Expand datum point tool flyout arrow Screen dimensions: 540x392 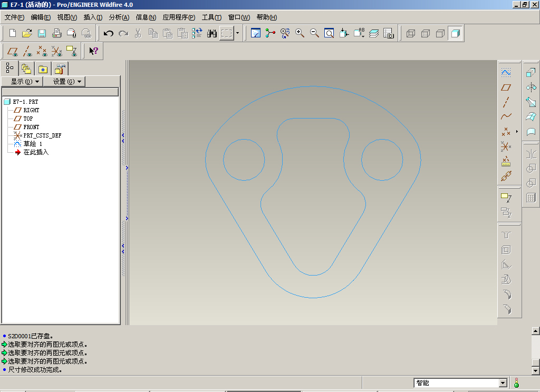tap(517, 132)
